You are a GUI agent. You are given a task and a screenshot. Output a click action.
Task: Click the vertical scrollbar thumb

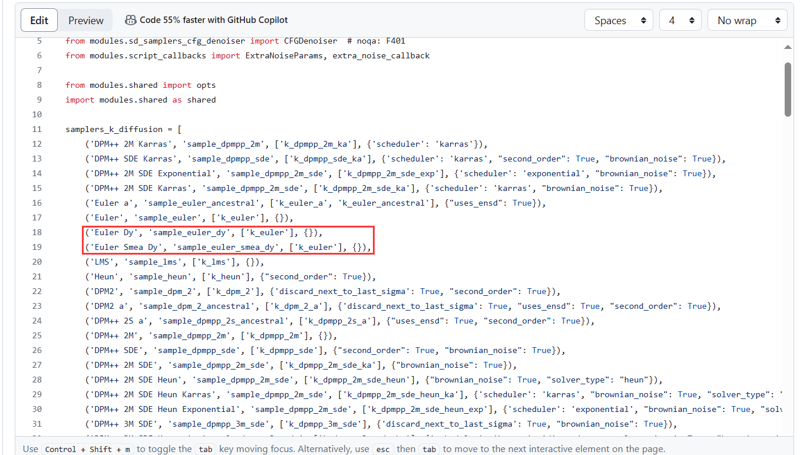coord(788,90)
